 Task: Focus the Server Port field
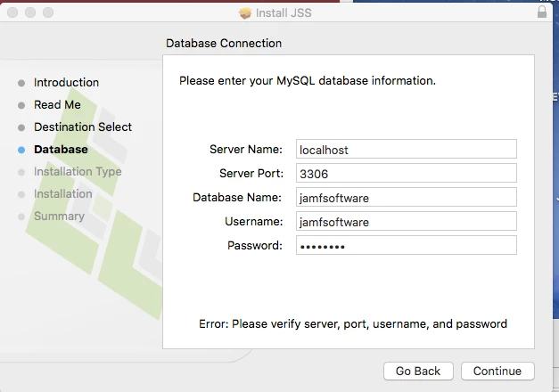point(406,173)
